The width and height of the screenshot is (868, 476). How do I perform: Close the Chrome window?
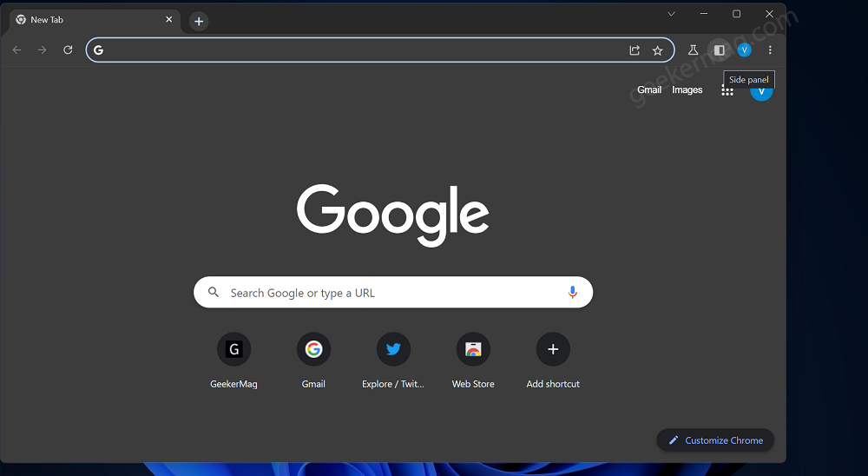click(769, 14)
